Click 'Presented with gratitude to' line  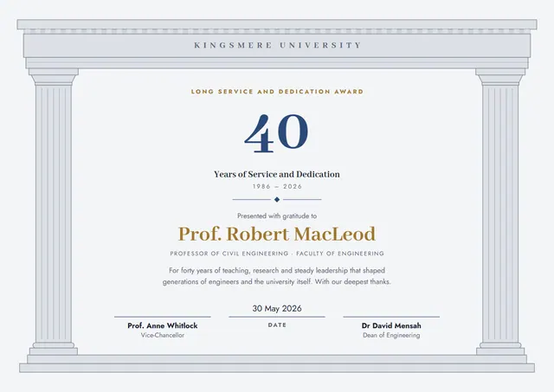pos(277,215)
